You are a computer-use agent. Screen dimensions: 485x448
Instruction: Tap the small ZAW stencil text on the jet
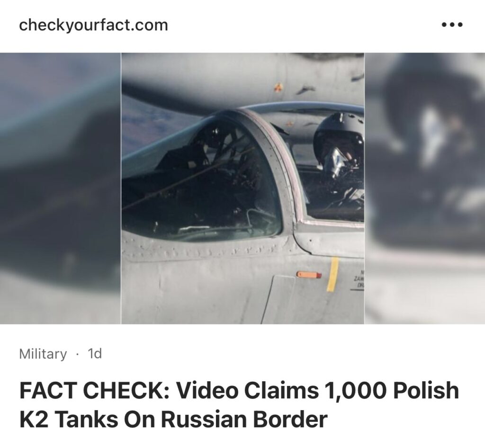358,280
